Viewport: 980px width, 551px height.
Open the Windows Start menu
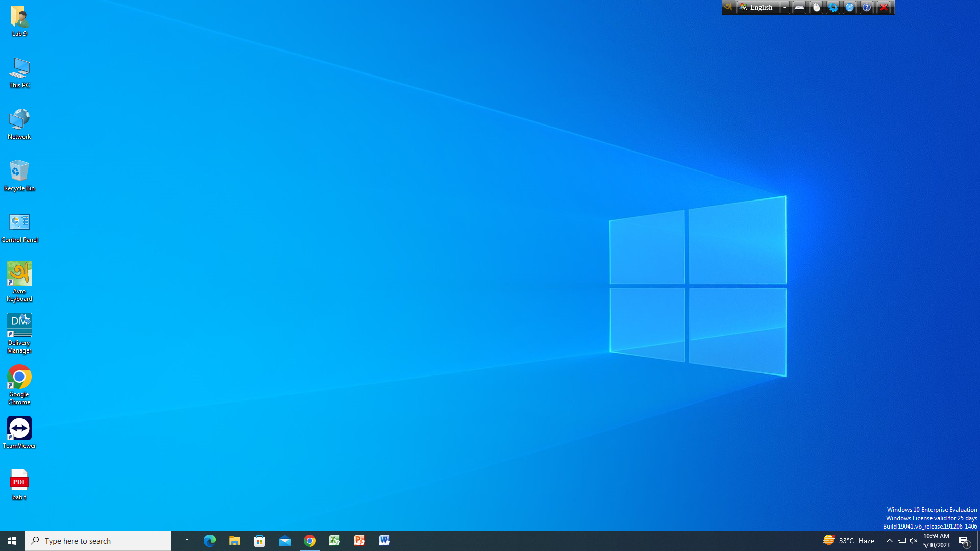12,541
